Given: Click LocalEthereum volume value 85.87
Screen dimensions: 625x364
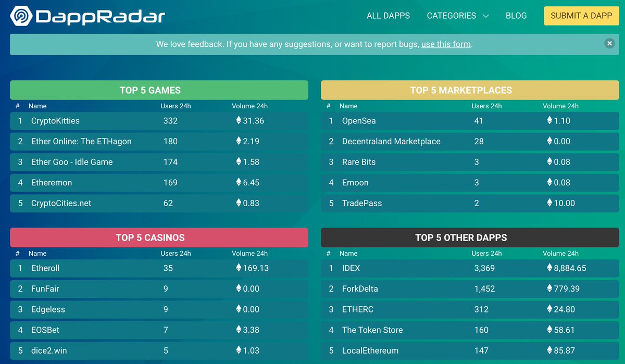Looking at the screenshot, I should click(x=564, y=350).
